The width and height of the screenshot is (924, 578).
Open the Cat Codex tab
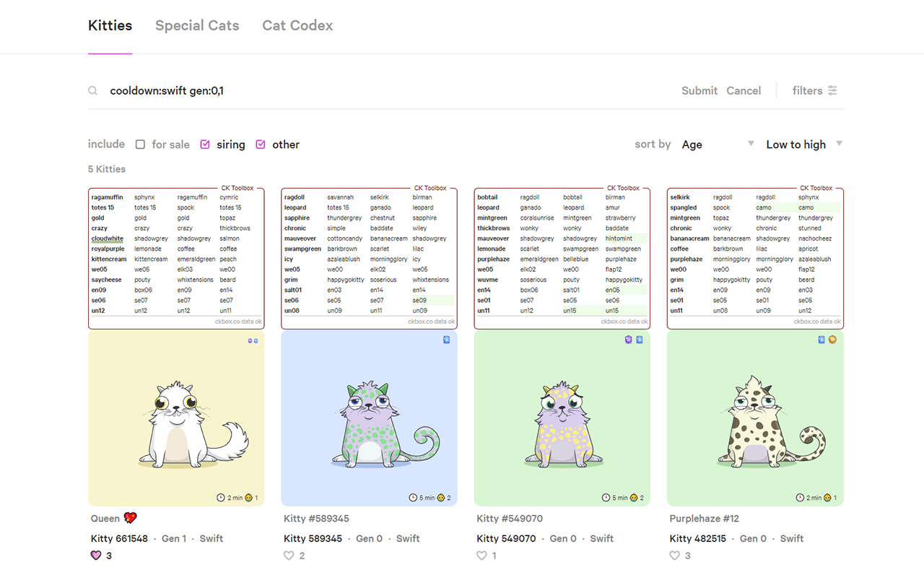(x=297, y=26)
